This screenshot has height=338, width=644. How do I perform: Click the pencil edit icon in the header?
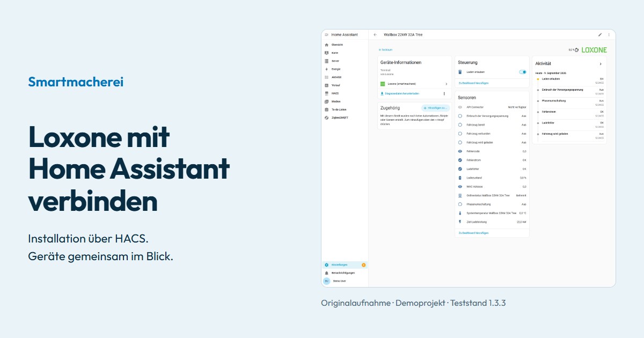tap(600, 34)
